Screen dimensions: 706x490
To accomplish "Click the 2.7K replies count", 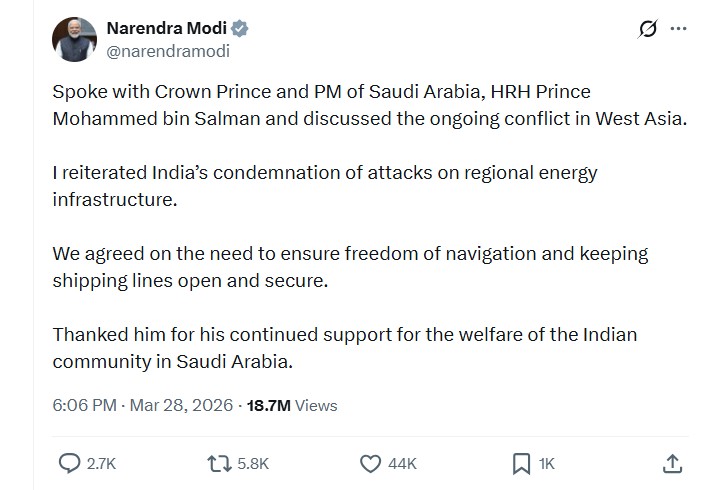I will 102,464.
